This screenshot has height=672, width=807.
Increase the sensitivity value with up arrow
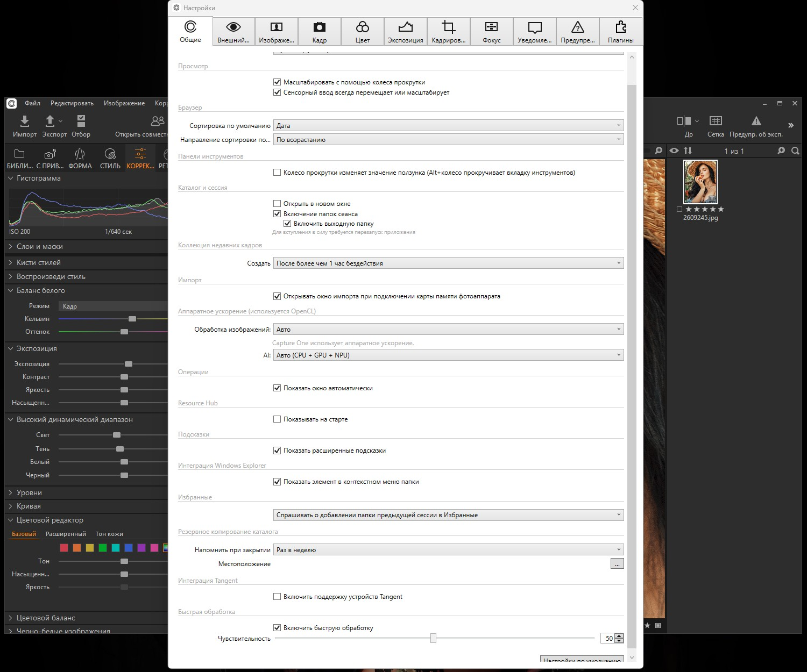click(x=619, y=636)
